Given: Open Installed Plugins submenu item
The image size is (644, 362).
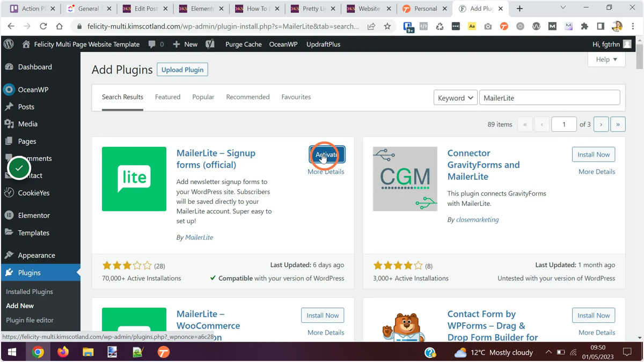Looking at the screenshot, I should point(30,292).
